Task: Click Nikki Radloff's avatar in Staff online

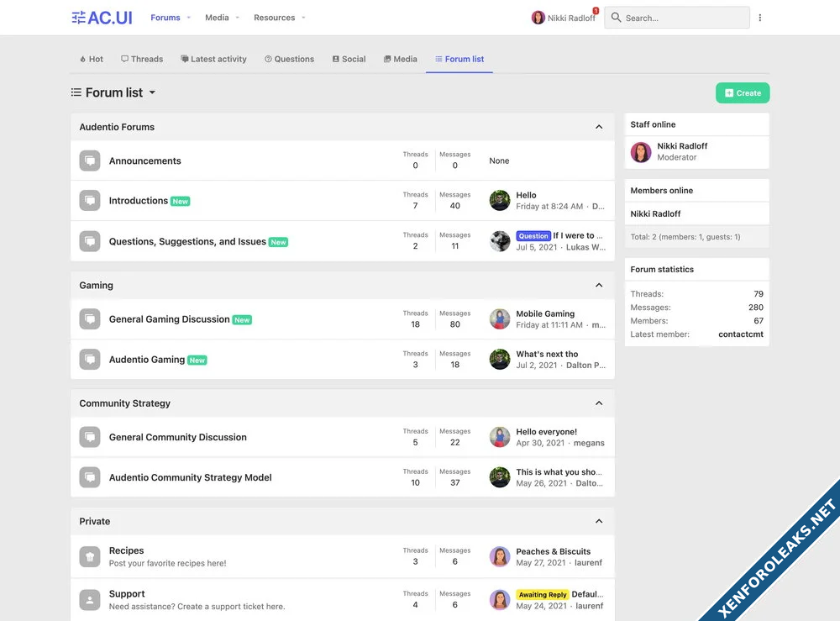Action: click(641, 151)
